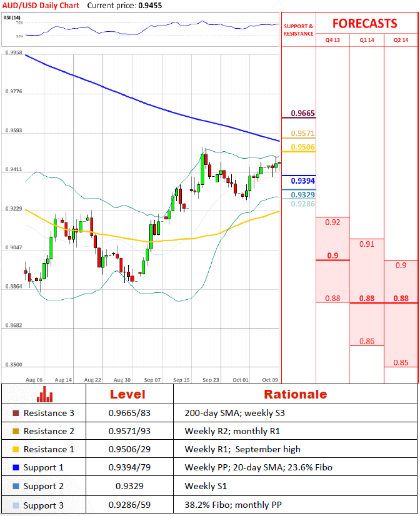Image resolution: width=420 pixels, height=516 pixels.
Task: Click the 0.9506 resistance level label
Action: (303, 147)
